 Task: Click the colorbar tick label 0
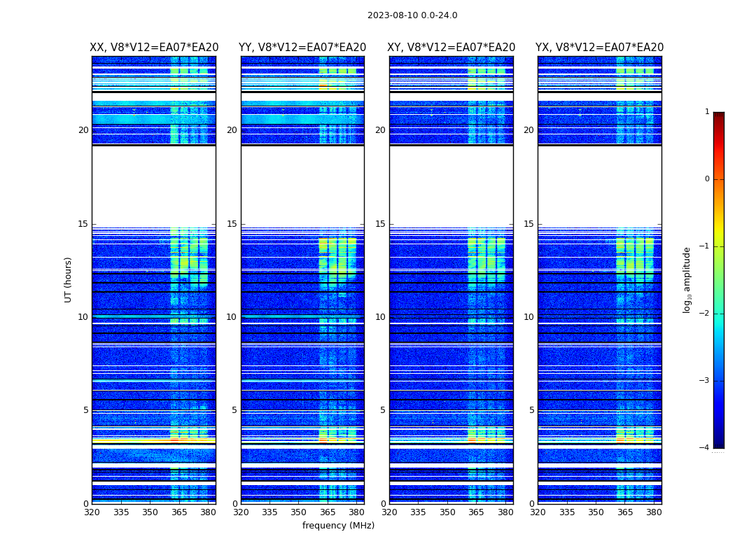(x=706, y=179)
